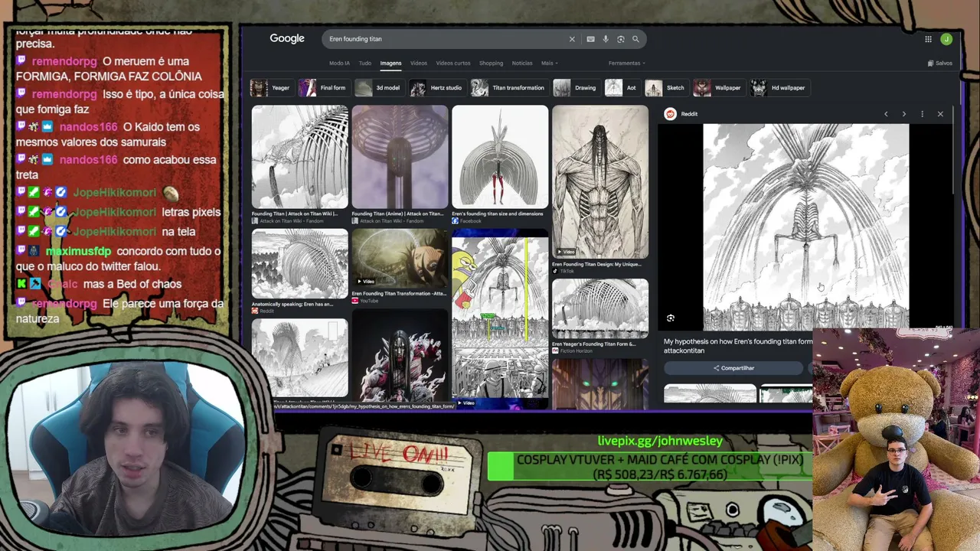Expand the Ferramentas tools dropdown

627,64
